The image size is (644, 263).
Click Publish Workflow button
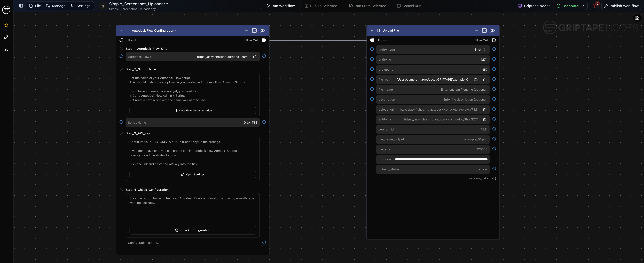coord(621,6)
